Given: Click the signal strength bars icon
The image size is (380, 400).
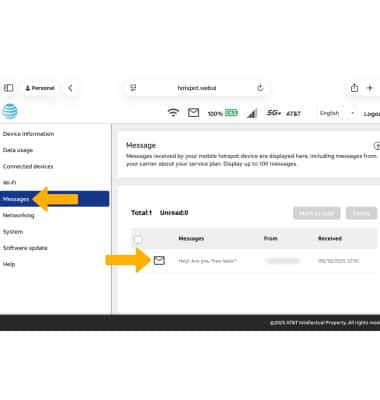Looking at the screenshot, I should pos(252,113).
